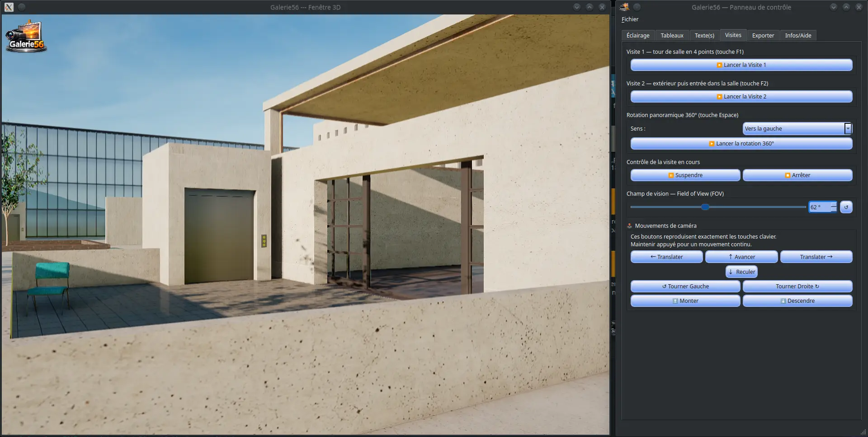Reset the field of view value
The image size is (868, 437).
tap(846, 207)
